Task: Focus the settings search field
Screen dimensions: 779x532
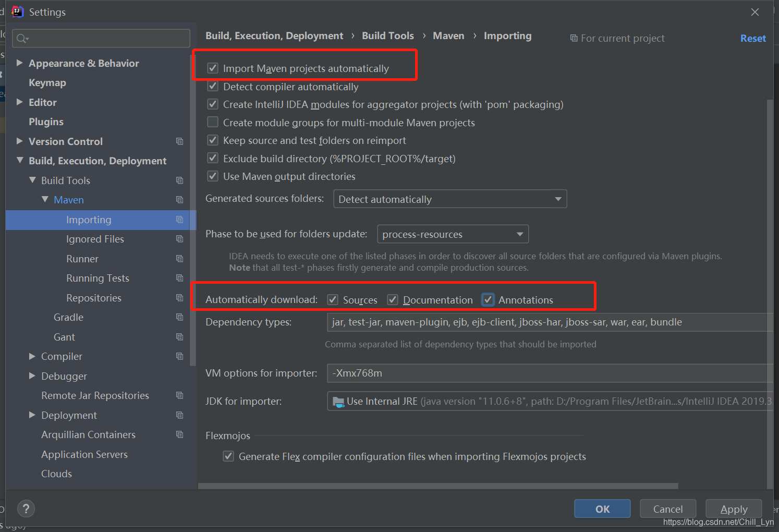Action: [101, 38]
